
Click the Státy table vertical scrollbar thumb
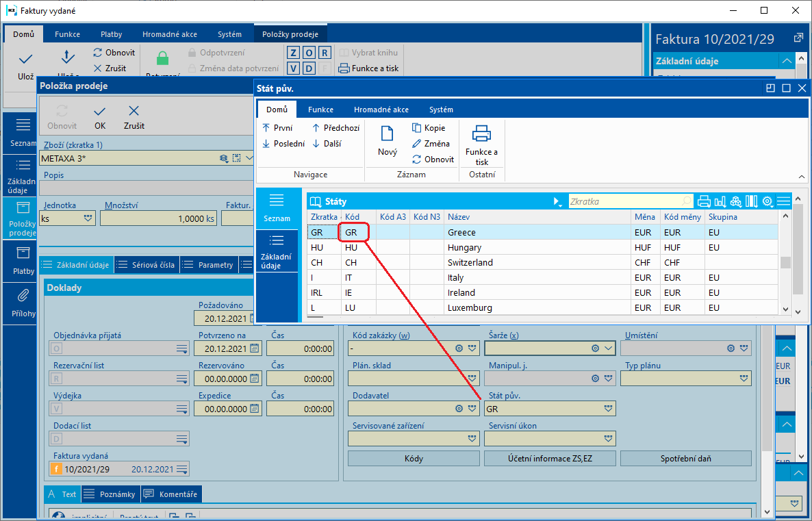[x=785, y=262]
